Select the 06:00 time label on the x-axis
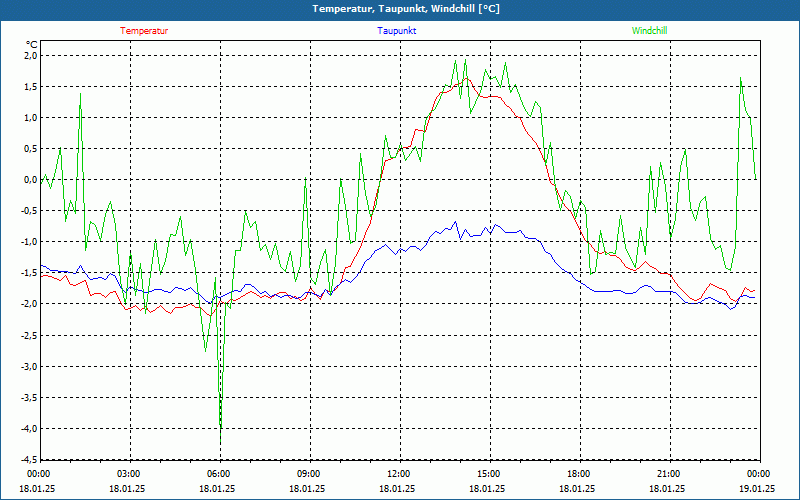Screen dimensions: 800x500 pos(218,474)
